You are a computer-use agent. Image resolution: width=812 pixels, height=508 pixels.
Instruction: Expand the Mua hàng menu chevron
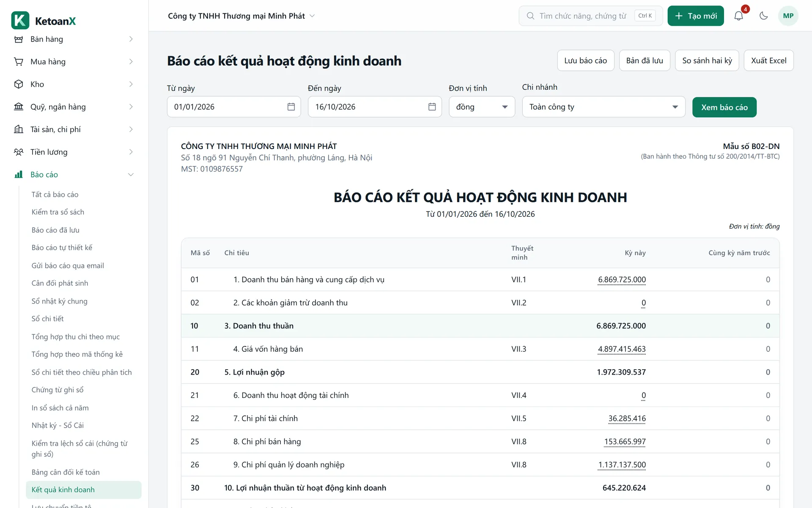(x=131, y=62)
